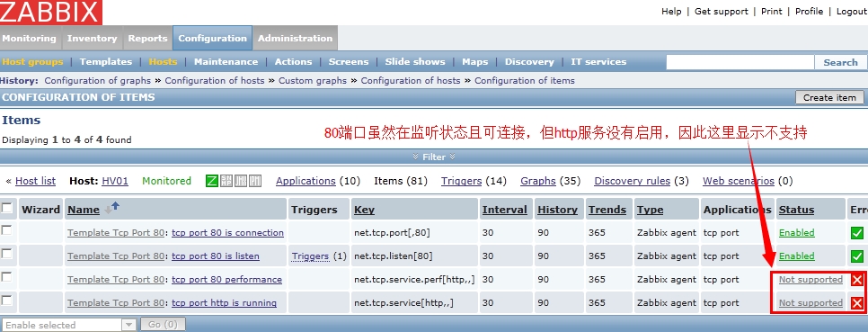
Task: Open the Monitoring menu tab
Action: pyautogui.click(x=30, y=39)
